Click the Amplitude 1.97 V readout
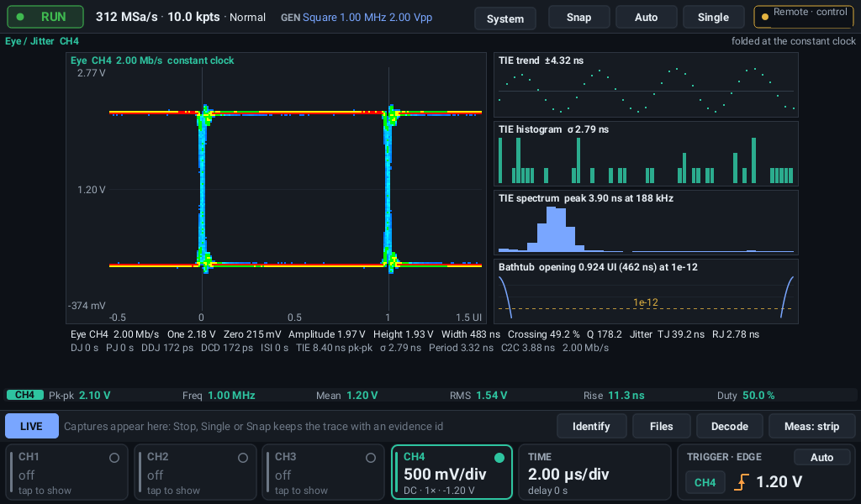The image size is (861, 504). [x=327, y=334]
